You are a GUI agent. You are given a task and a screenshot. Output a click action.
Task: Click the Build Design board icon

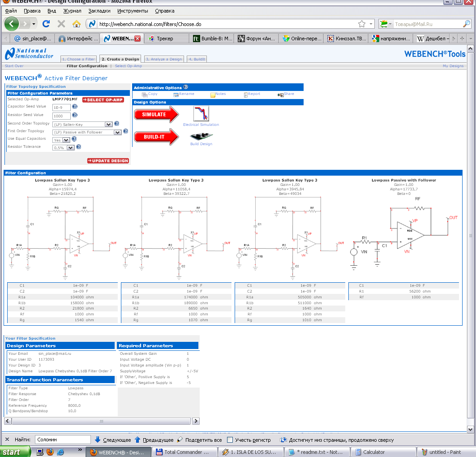(x=201, y=135)
